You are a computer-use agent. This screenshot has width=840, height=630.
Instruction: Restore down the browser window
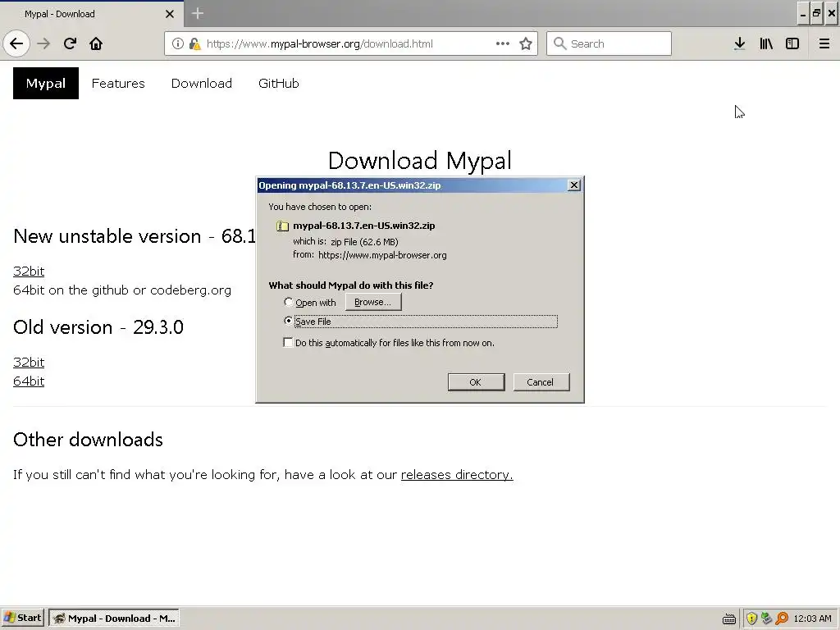[x=816, y=13]
